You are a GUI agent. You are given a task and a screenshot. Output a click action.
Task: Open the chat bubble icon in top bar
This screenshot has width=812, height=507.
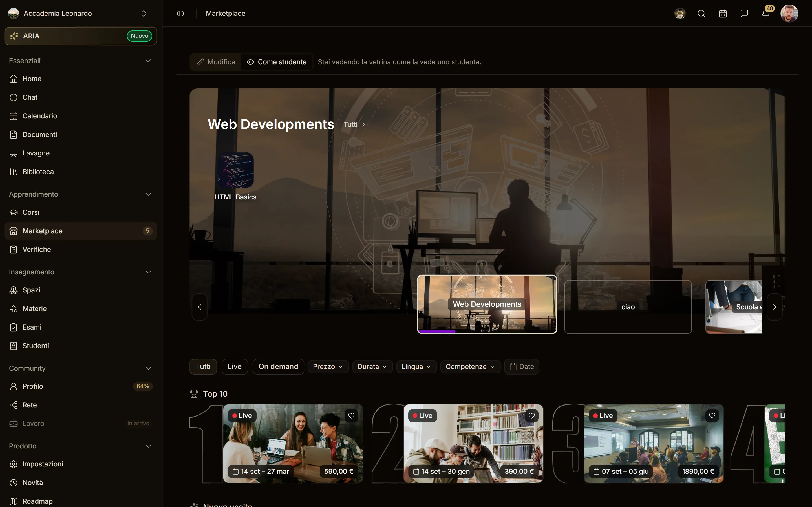pyautogui.click(x=744, y=14)
